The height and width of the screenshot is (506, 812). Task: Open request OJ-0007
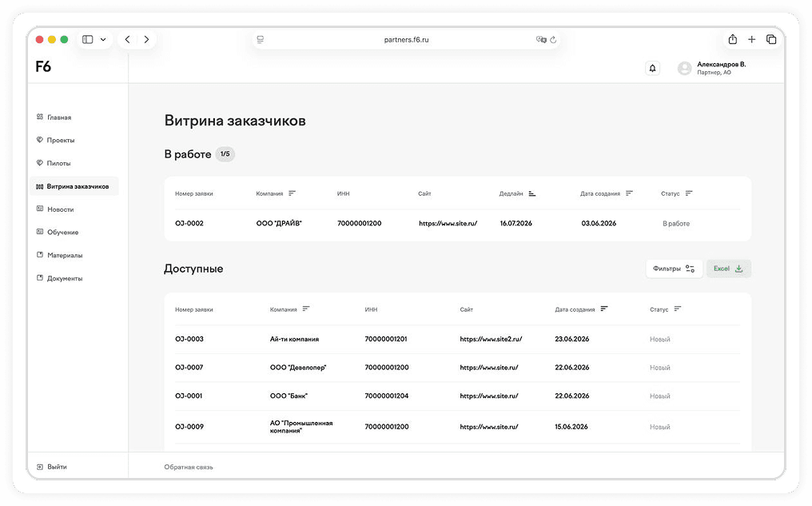(x=189, y=367)
